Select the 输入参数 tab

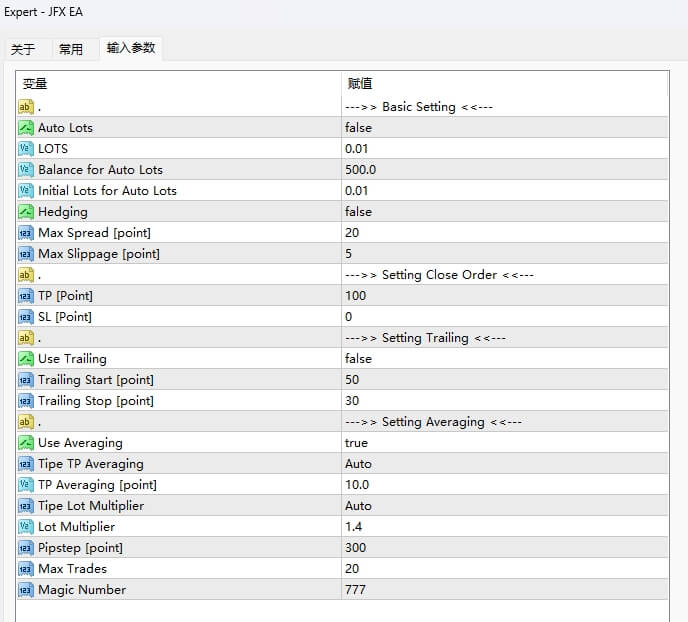coord(131,48)
